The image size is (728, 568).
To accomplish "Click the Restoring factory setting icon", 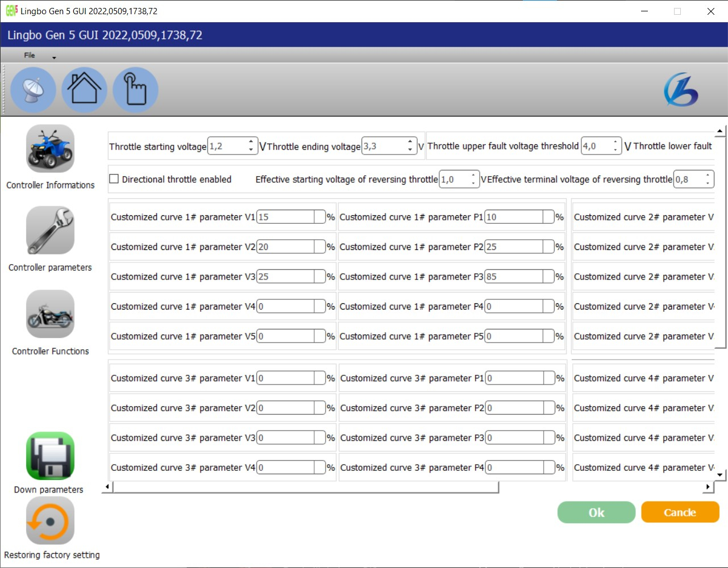I will coord(50,521).
